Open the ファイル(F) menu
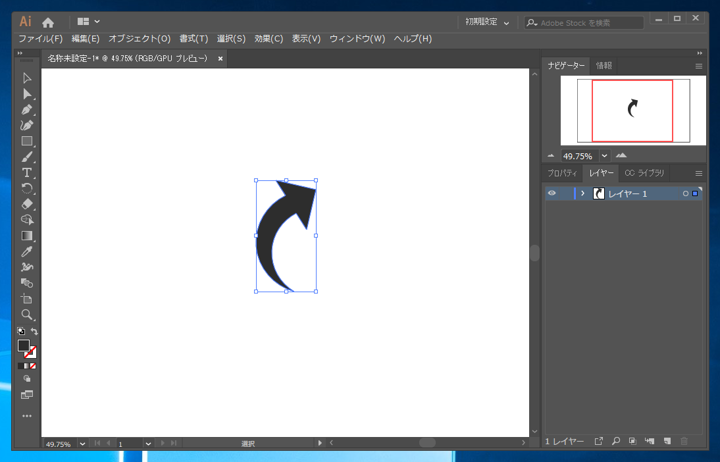Viewport: 720px width, 462px height. point(40,39)
